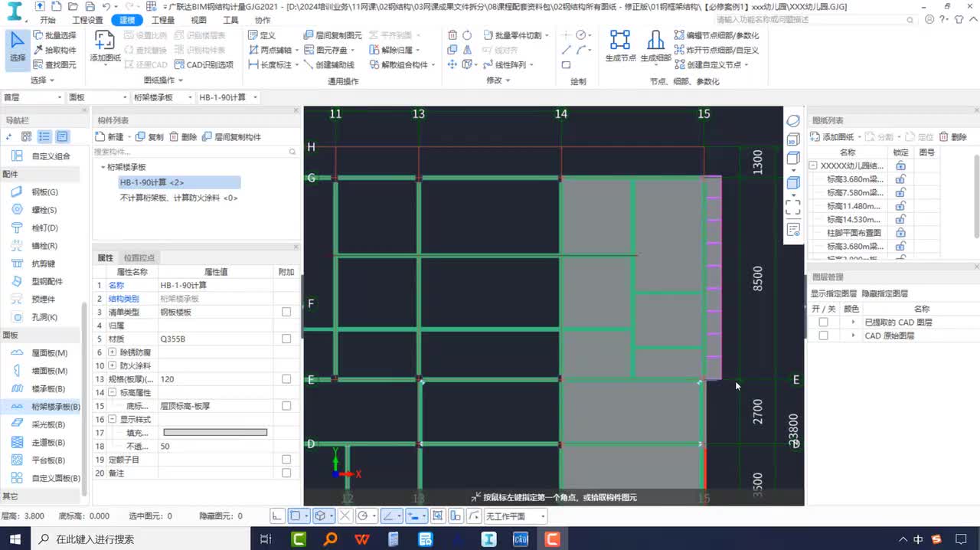Image resolution: width=980 pixels, height=550 pixels.
Task: Open the 面板 category dropdown
Action: pos(97,97)
